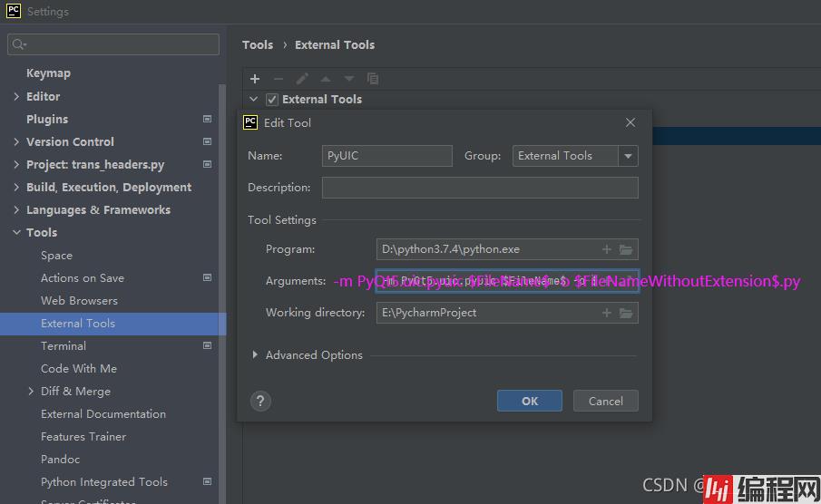Click the Edit pencil icon in toolbar
Viewport: 821px width, 504px height.
coord(302,79)
